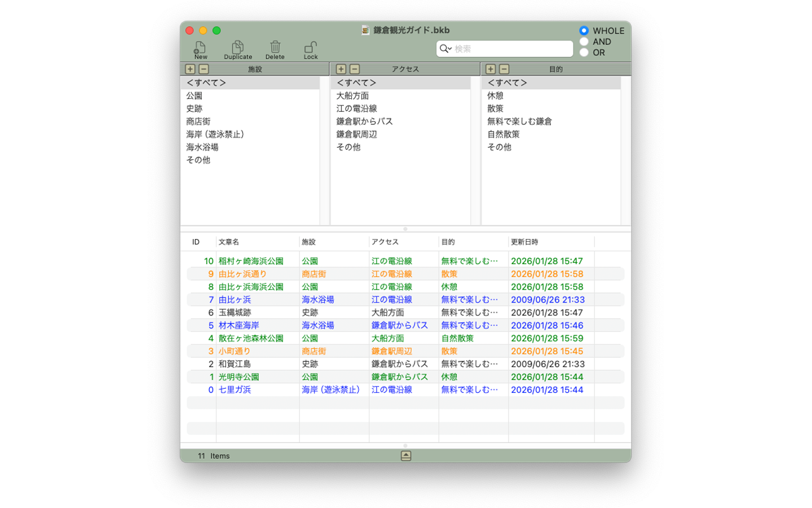Select the AND search radio button
The height and width of the screenshot is (508, 812).
[584, 41]
